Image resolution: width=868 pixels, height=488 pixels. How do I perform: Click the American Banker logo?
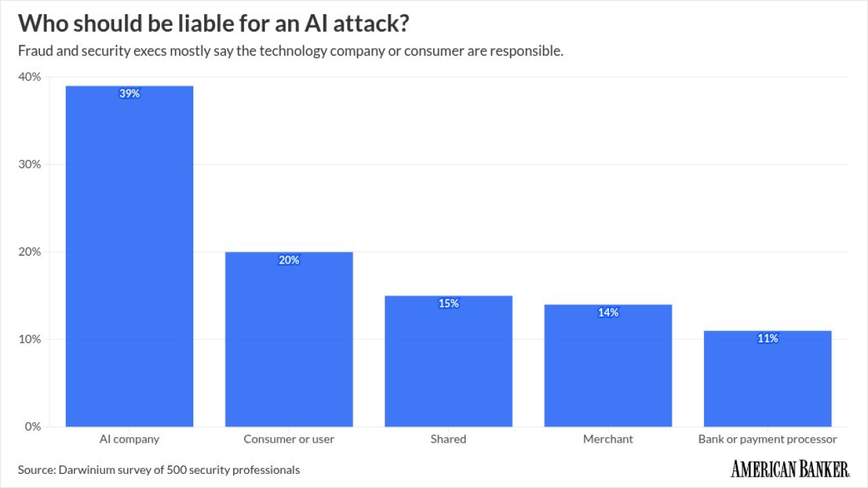pos(790,468)
